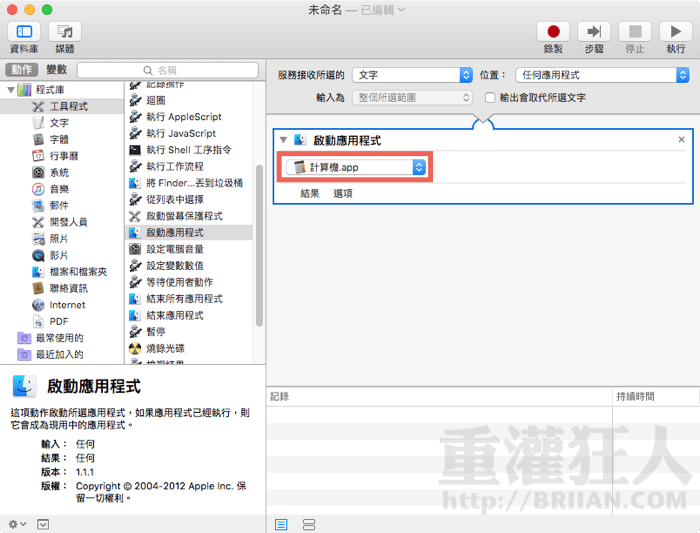700x533 pixels.
Task: Switch to list view of log
Action: (281, 524)
